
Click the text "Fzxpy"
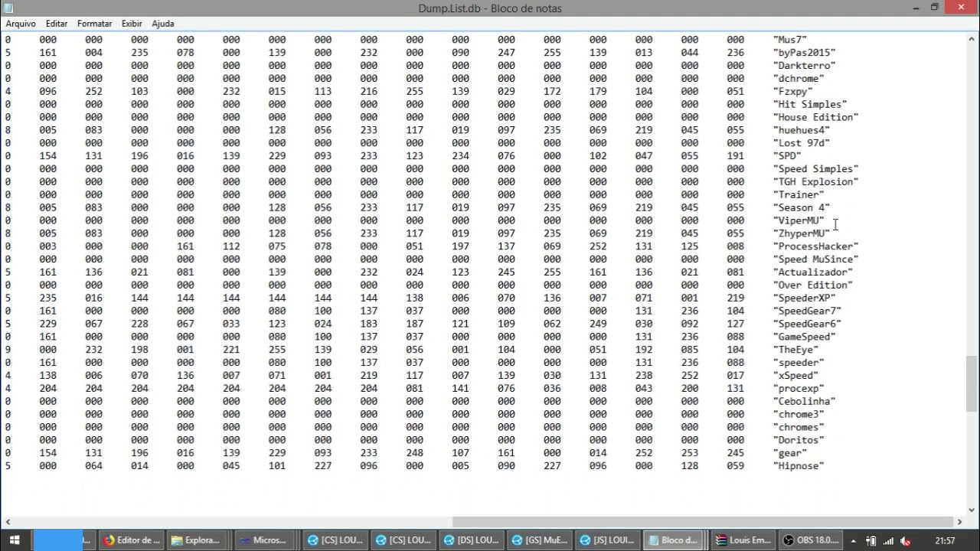792,91
